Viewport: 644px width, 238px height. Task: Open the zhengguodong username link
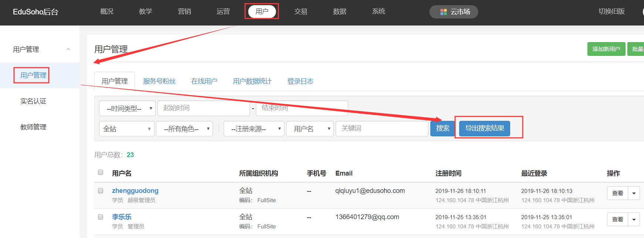click(135, 191)
